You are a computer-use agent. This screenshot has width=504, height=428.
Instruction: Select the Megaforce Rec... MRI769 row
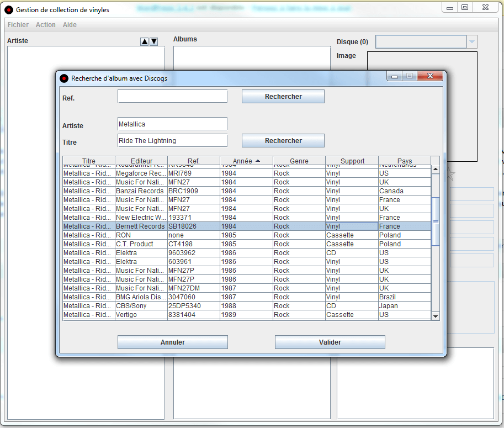pos(247,173)
